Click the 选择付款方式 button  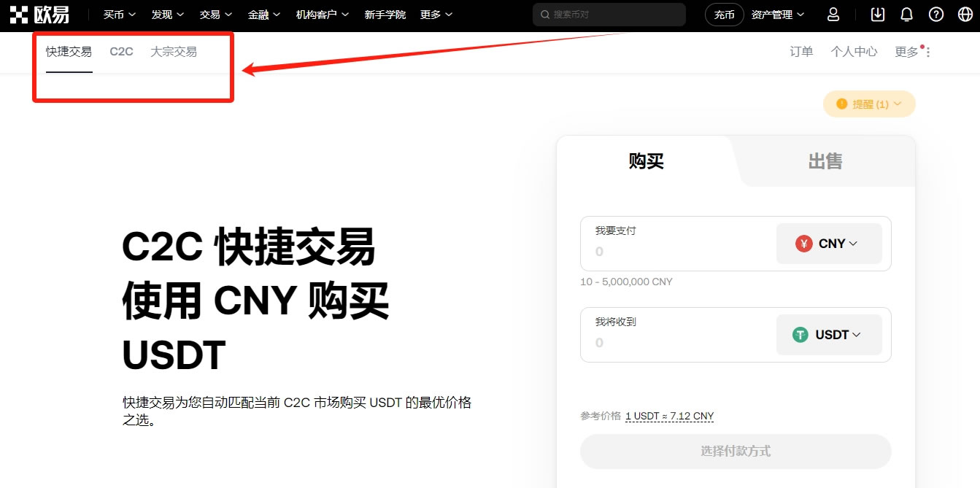736,452
